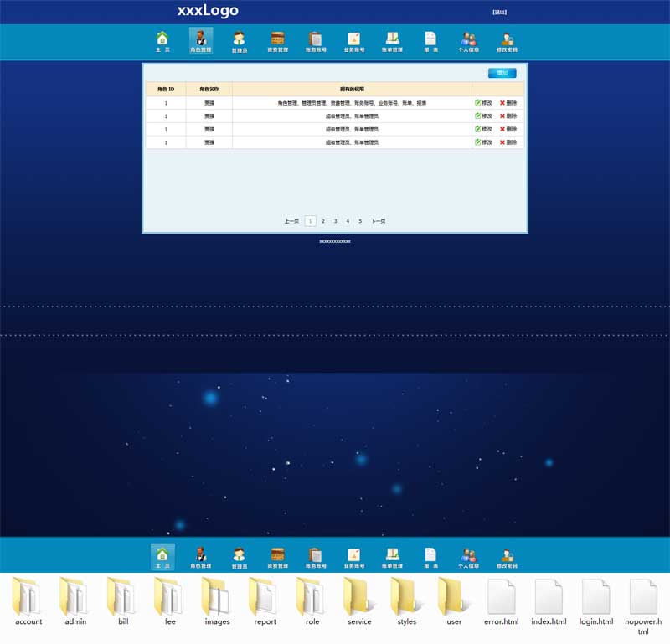
Task: Open 角色管理 in the top navigation bar
Action: [x=200, y=41]
